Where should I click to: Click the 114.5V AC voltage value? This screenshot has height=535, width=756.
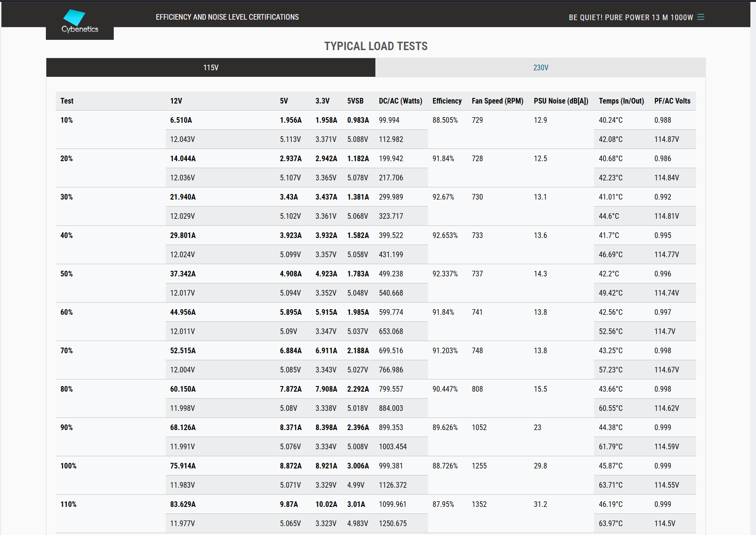click(x=665, y=523)
